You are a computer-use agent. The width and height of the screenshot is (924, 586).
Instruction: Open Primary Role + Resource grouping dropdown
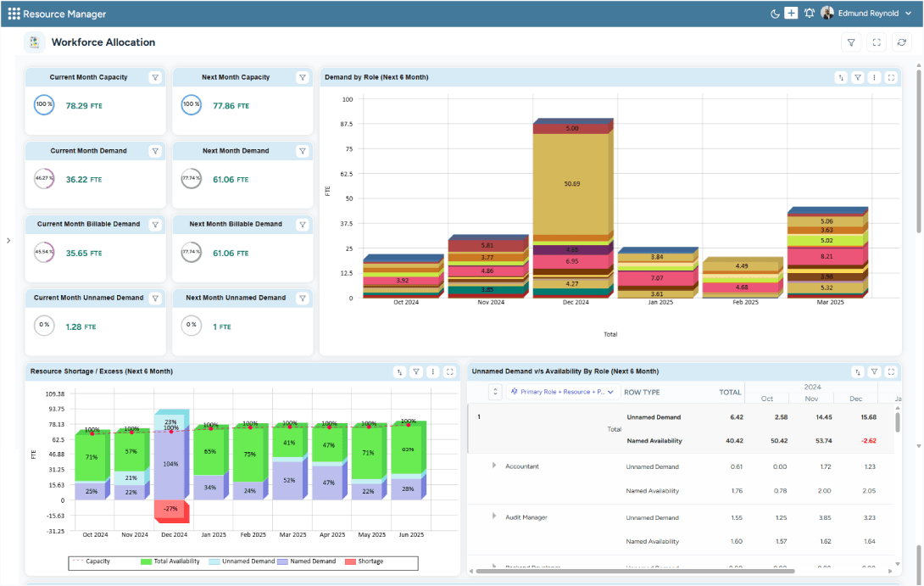(x=562, y=392)
